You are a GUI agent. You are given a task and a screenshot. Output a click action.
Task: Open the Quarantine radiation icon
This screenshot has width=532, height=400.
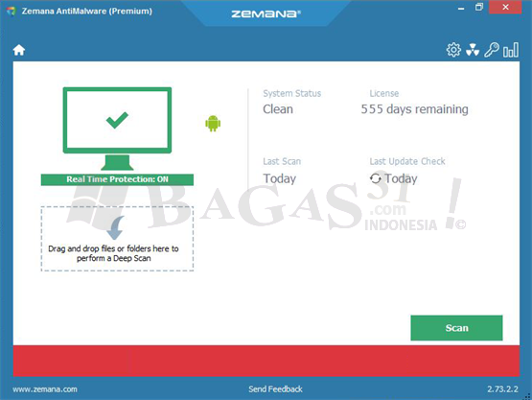coord(473,50)
